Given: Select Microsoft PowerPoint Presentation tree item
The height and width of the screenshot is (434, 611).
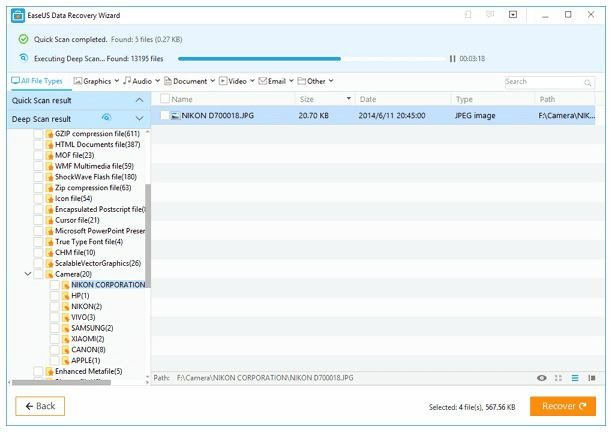Looking at the screenshot, I should click(100, 231).
